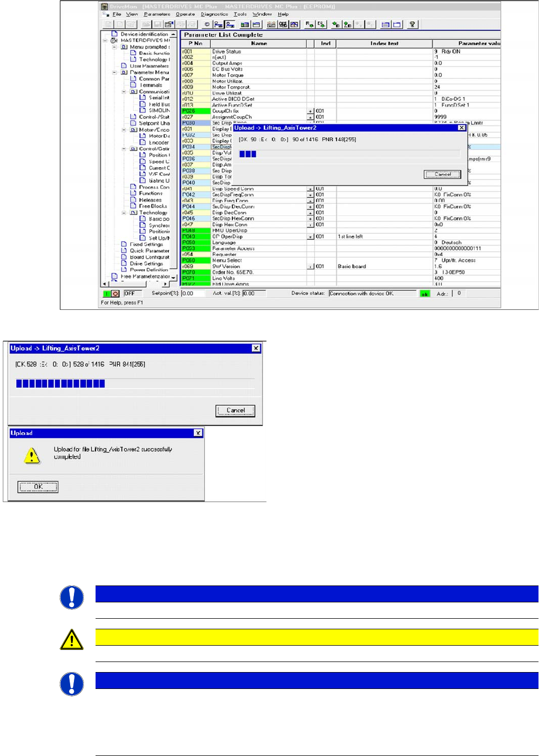
Task: Close the Upload completed message dialog
Action: (x=198, y=433)
